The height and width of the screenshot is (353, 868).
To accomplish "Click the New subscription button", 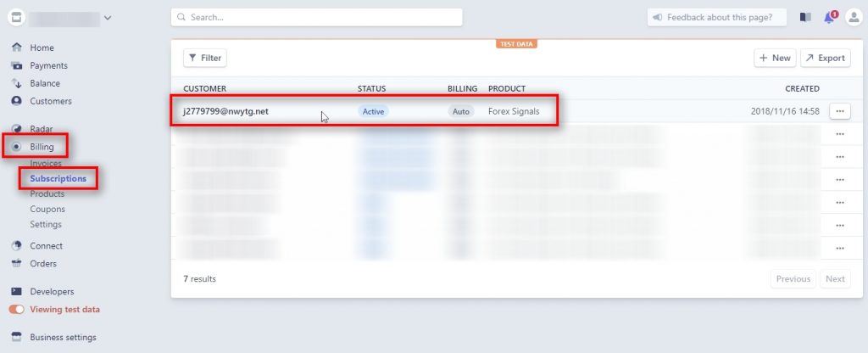I will coord(775,58).
